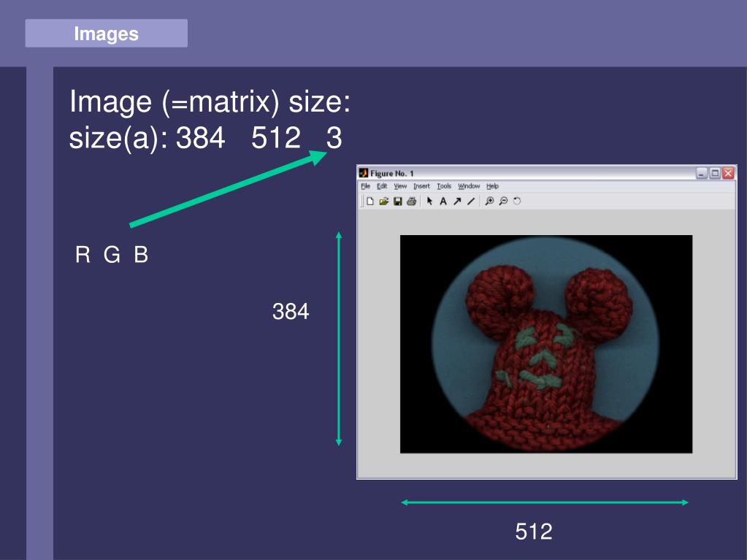
Task: Open the Edit menu
Action: click(382, 186)
